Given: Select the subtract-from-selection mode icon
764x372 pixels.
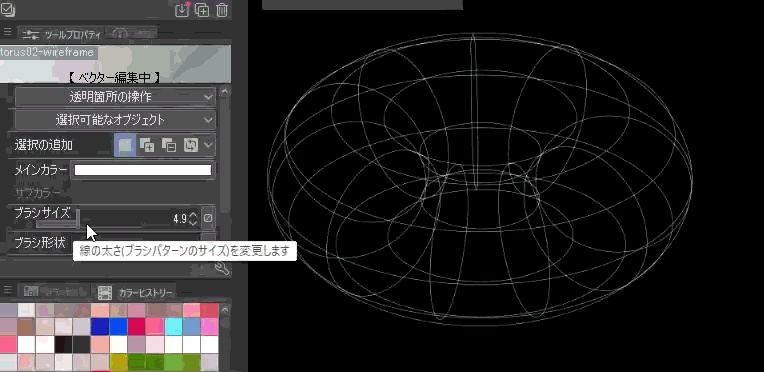Looking at the screenshot, I should 169,145.
